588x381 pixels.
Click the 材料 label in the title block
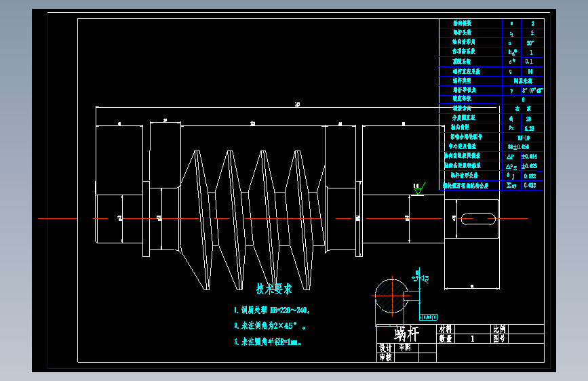coord(446,329)
